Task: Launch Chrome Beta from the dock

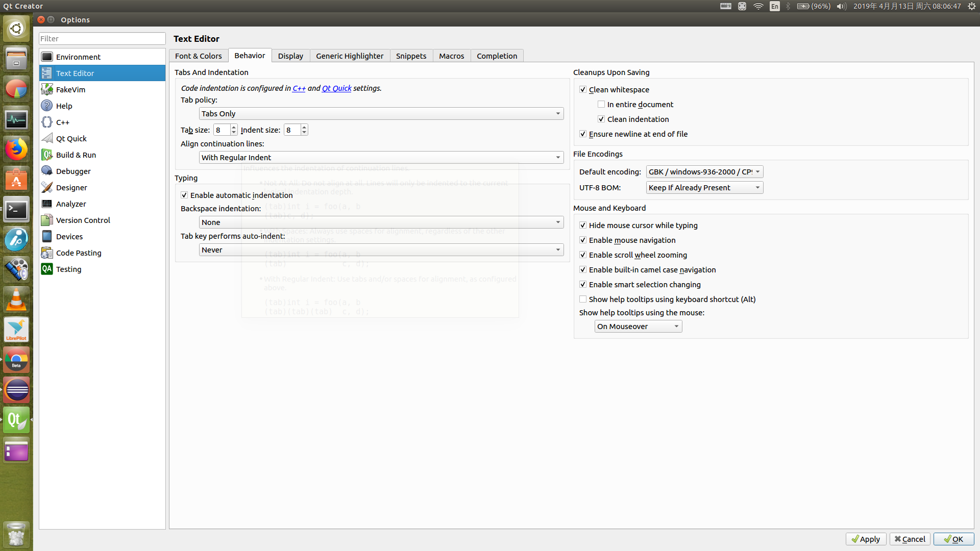Action: pos(16,360)
